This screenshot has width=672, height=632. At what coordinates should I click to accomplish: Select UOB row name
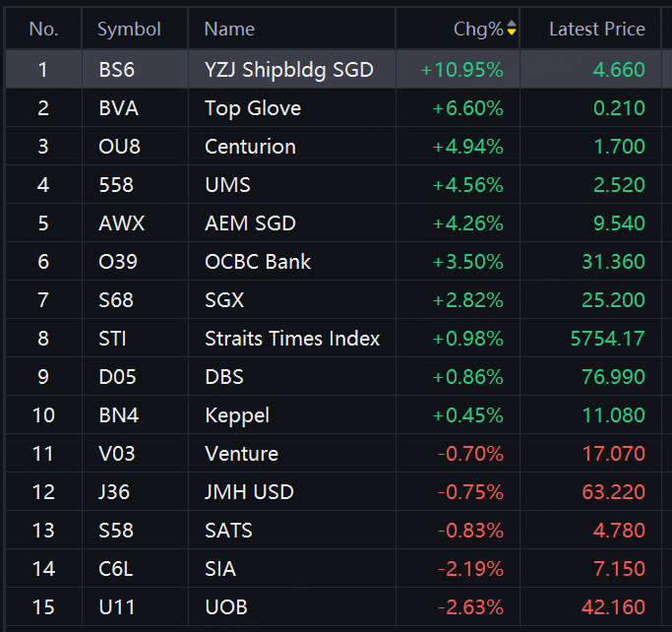point(226,607)
